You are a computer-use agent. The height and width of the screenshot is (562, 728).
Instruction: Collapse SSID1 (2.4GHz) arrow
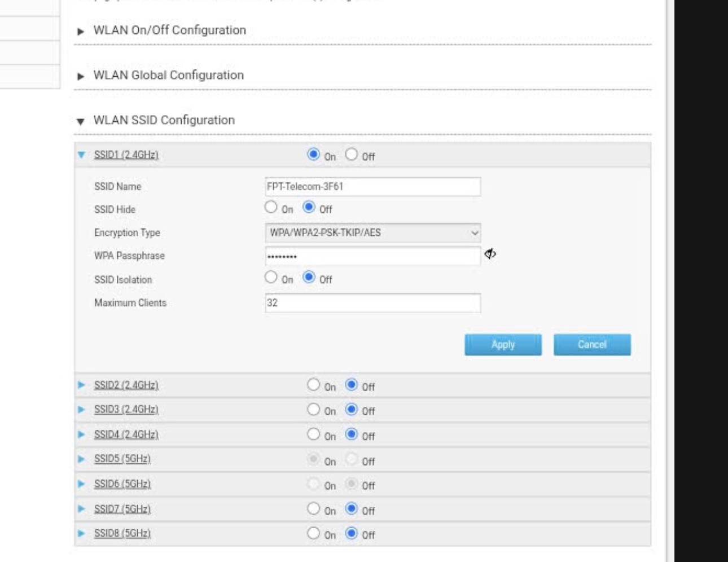(x=81, y=155)
